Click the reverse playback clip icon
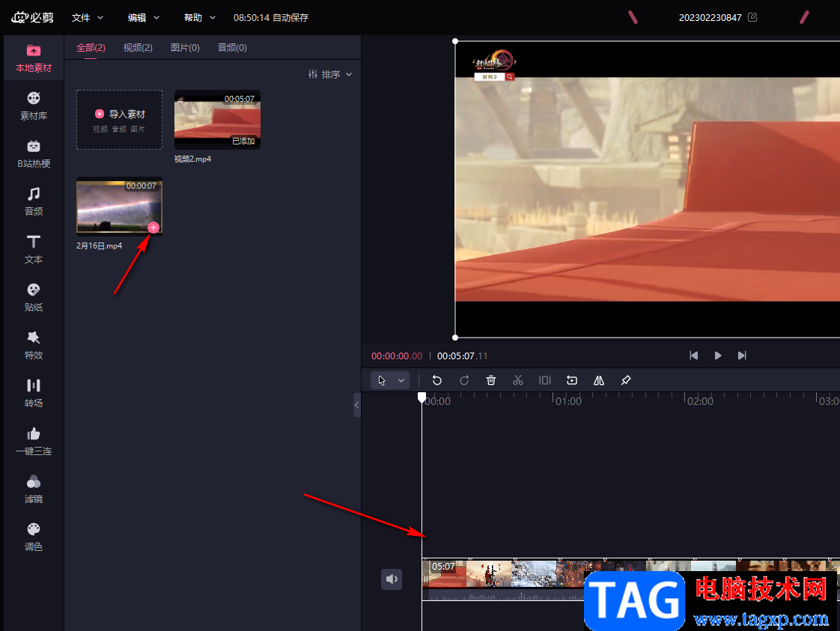840x631 pixels. [x=572, y=380]
